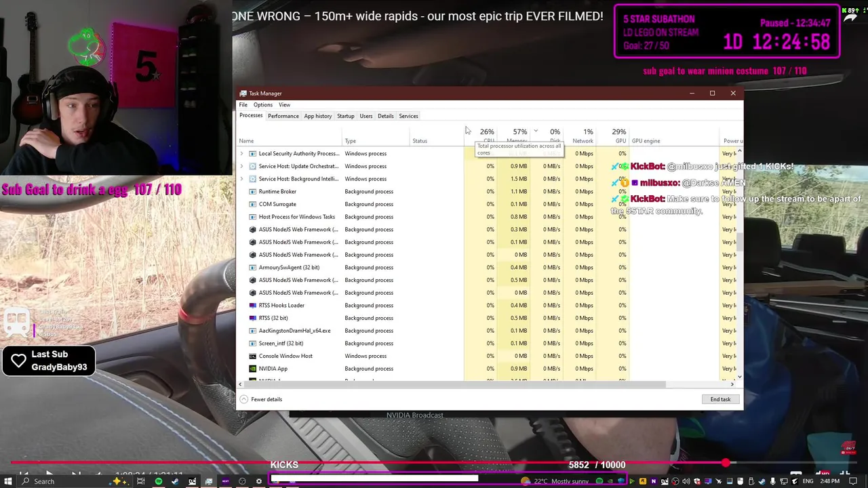Switch to the Startup tab
The width and height of the screenshot is (868, 488).
[346, 116]
